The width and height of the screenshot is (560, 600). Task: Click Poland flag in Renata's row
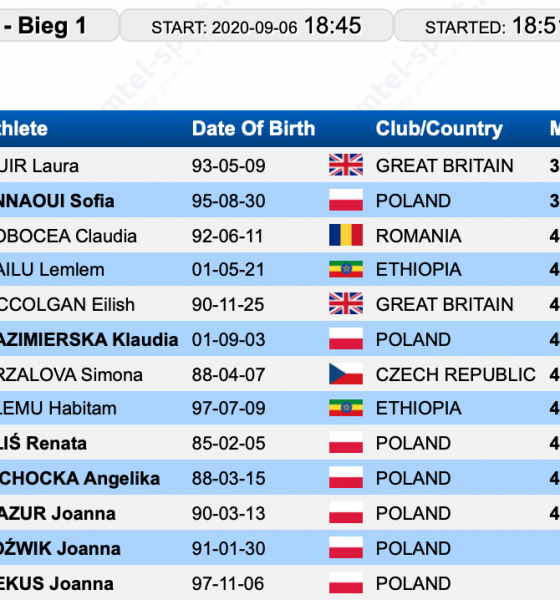pyautogui.click(x=346, y=442)
